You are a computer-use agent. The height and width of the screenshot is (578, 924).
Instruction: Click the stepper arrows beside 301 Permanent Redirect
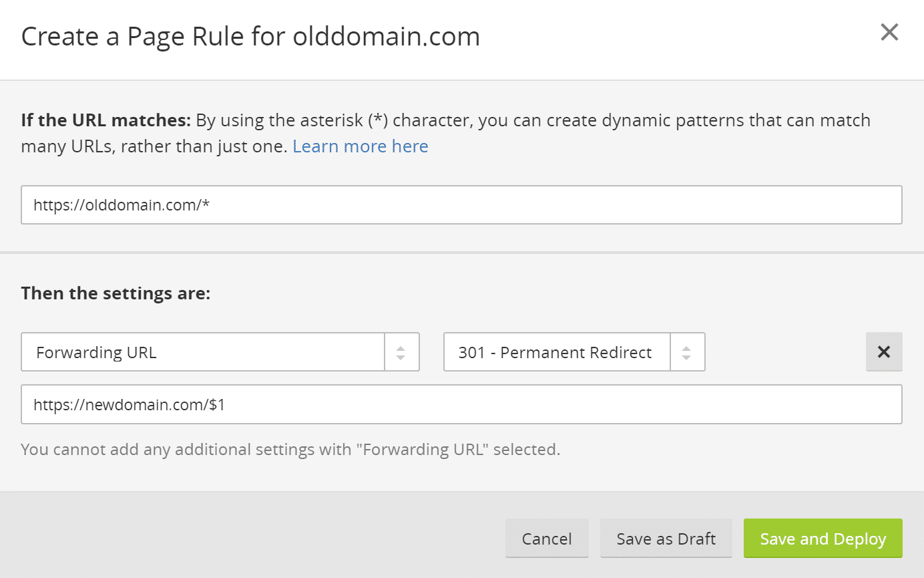[x=688, y=351]
